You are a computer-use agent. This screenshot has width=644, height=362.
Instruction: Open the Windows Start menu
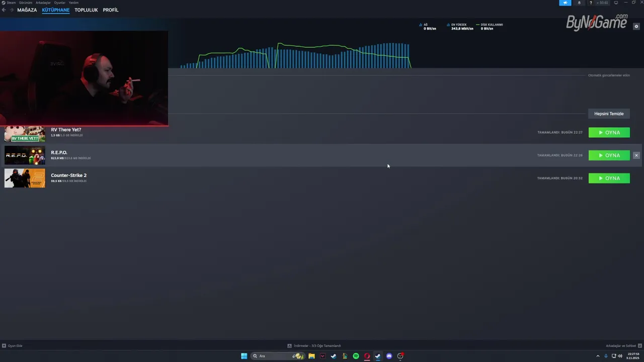tap(244, 356)
